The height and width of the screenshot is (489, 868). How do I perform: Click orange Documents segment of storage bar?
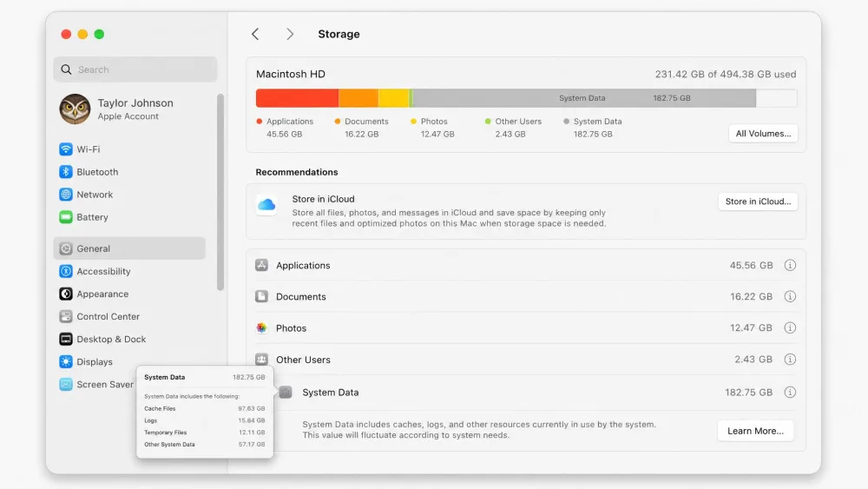[358, 98]
